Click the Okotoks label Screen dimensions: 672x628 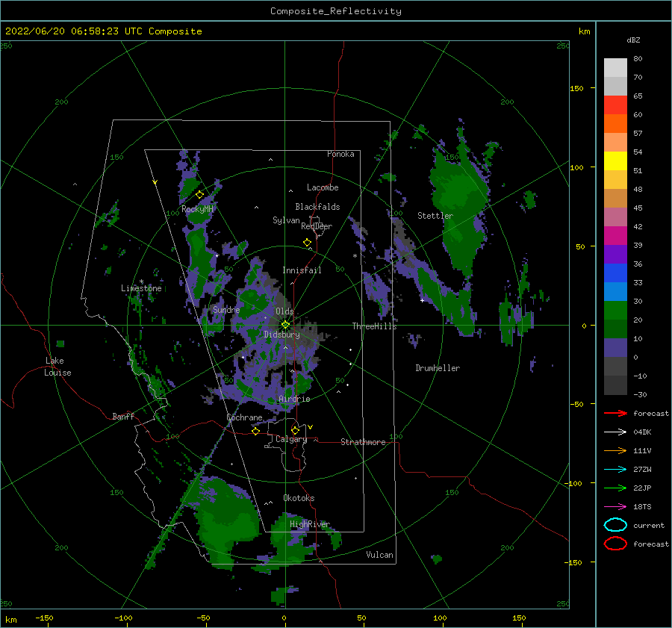pyautogui.click(x=299, y=498)
